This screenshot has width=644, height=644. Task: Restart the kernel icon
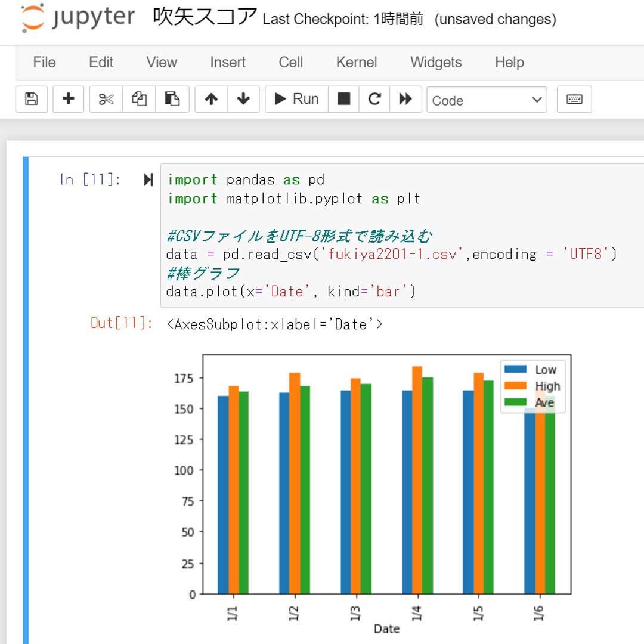pos(374,99)
